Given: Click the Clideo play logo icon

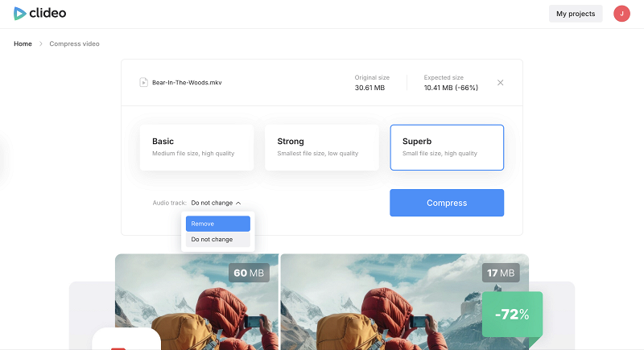Looking at the screenshot, I should pyautogui.click(x=19, y=14).
